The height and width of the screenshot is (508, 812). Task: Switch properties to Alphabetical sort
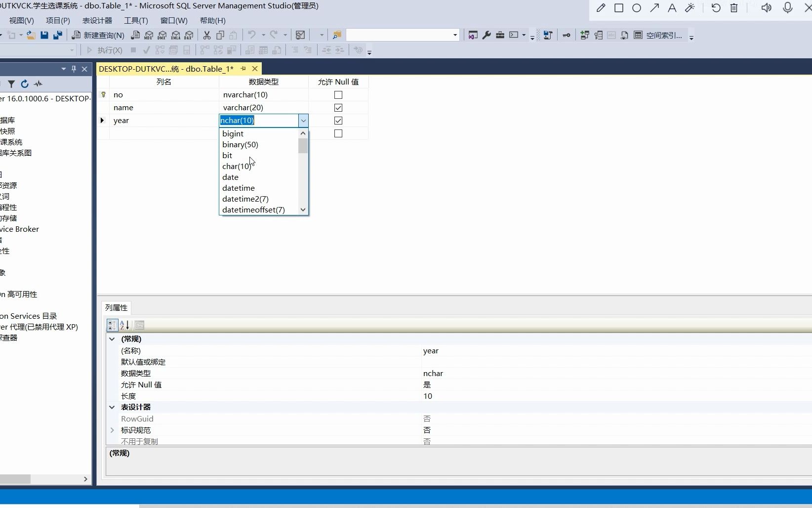click(x=124, y=325)
